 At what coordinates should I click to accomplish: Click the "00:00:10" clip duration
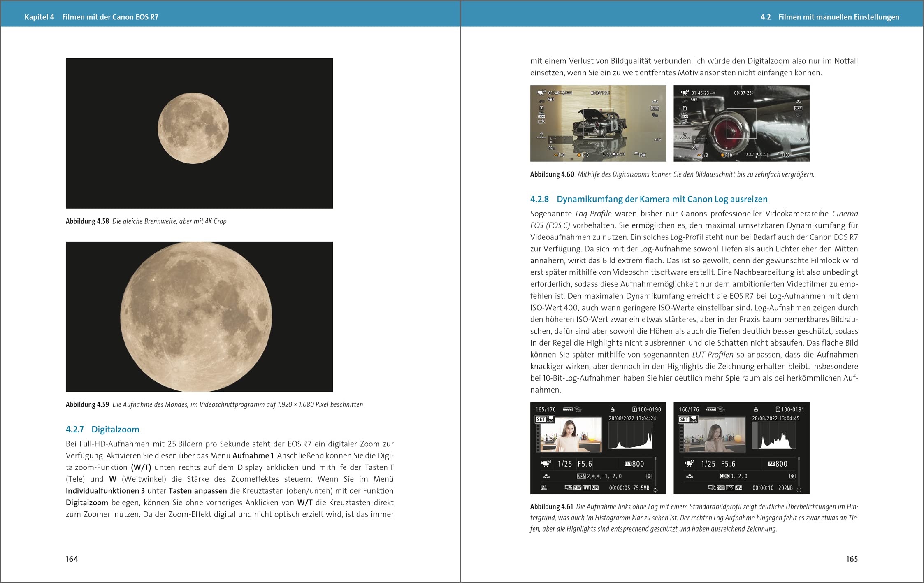[763, 488]
